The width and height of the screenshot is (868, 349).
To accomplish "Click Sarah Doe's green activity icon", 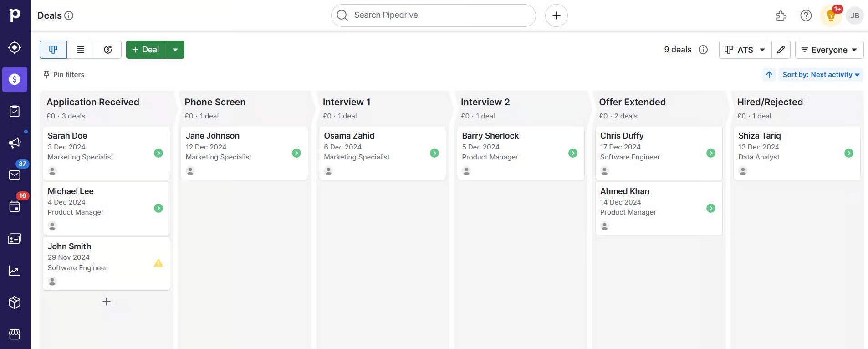I will coord(158,153).
